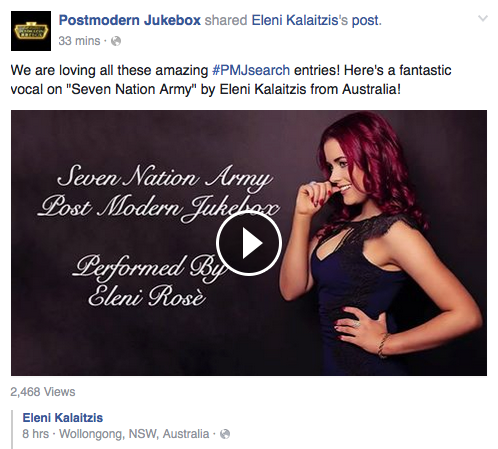This screenshot has height=449, width=498.
Task: Click the '33 mins' timestamp
Action: pos(79,41)
